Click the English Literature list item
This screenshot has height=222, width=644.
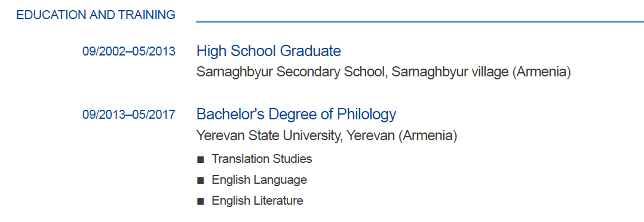pyautogui.click(x=257, y=201)
